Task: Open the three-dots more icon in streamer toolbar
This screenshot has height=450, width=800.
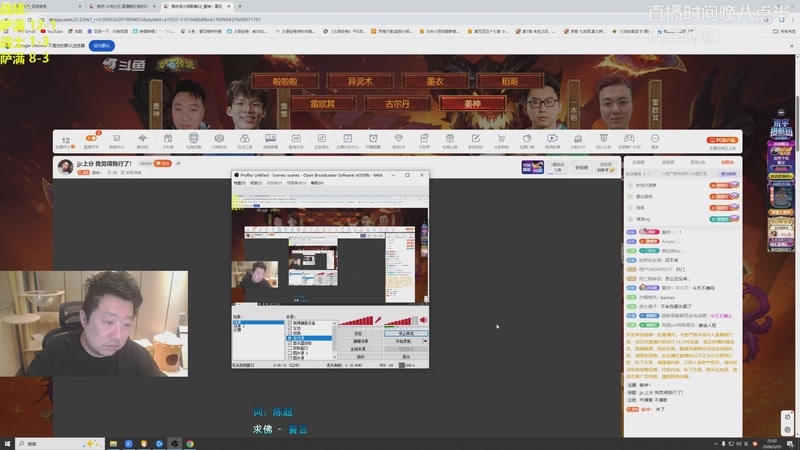Action: (655, 138)
